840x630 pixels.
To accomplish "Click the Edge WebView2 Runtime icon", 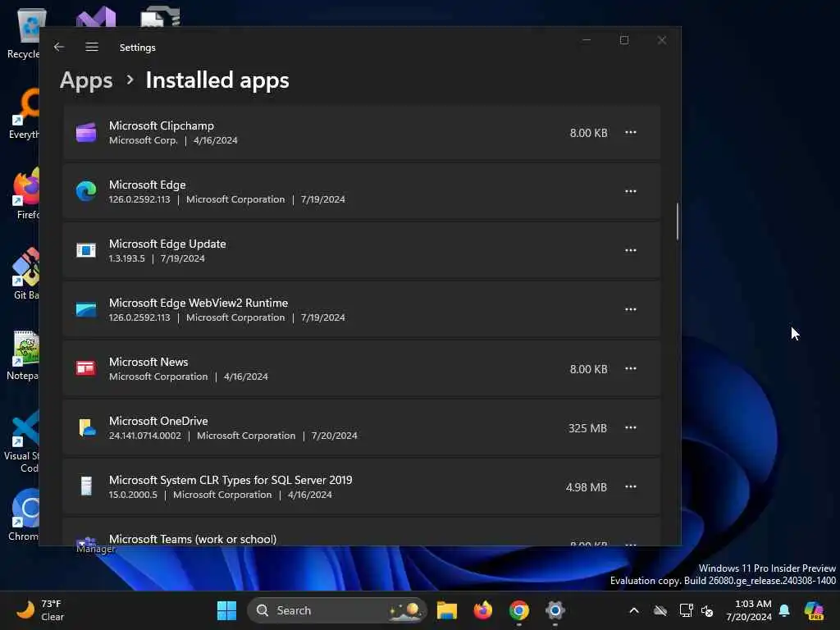I will click(86, 309).
